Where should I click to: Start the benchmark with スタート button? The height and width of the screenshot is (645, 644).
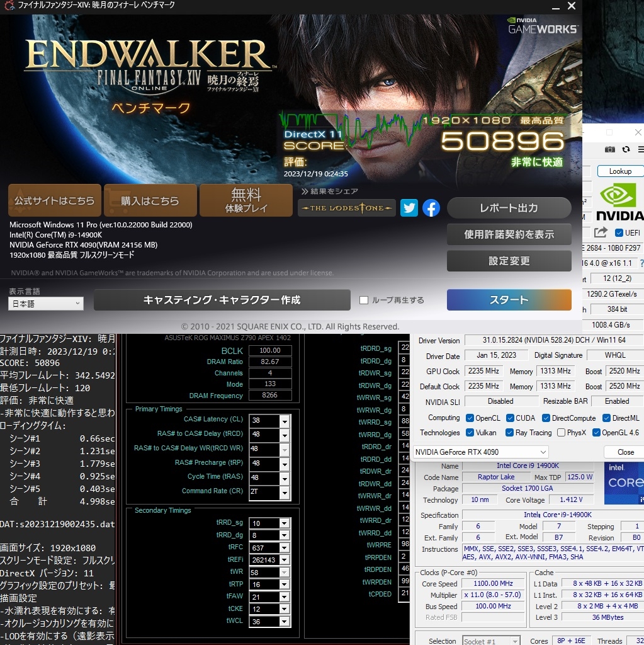click(x=509, y=300)
